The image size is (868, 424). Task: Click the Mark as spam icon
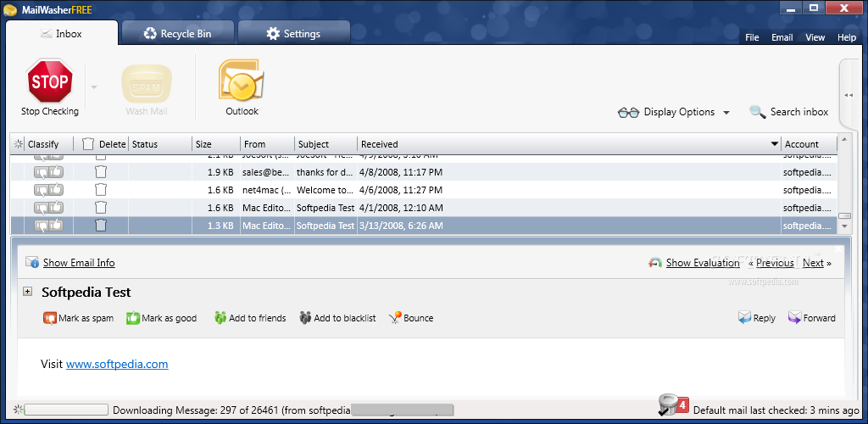click(x=50, y=318)
